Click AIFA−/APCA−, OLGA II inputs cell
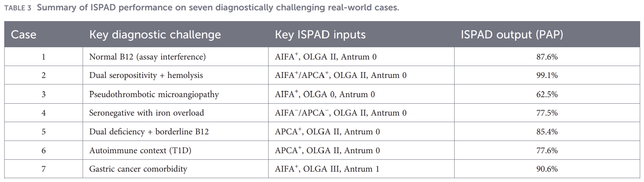 [341, 113]
